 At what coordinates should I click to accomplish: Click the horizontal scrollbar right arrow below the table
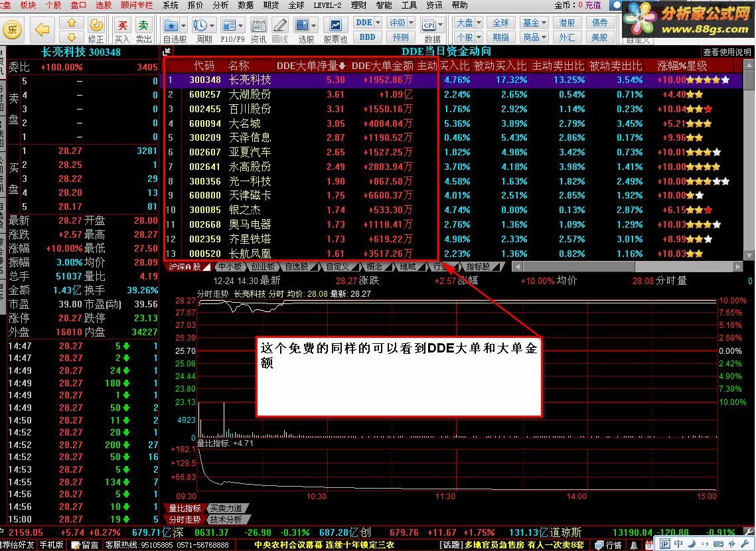point(737,266)
